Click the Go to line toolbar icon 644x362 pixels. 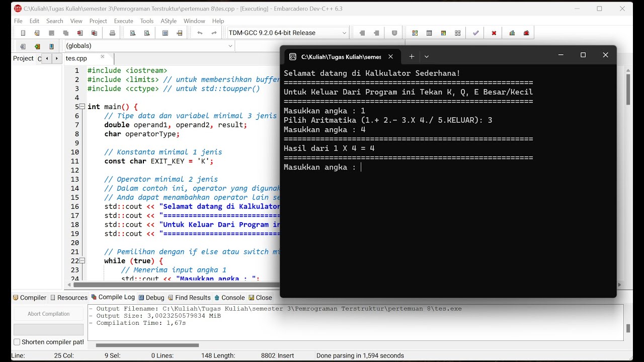click(x=180, y=33)
